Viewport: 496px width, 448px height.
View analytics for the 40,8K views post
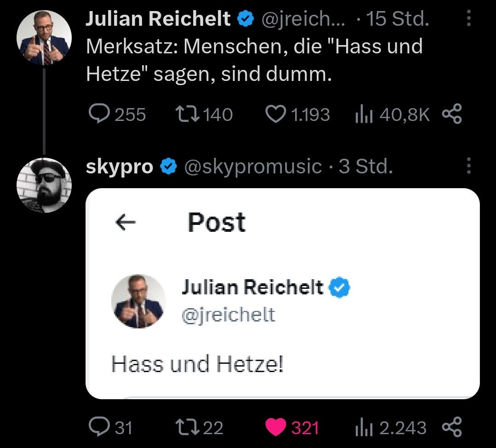pyautogui.click(x=363, y=115)
